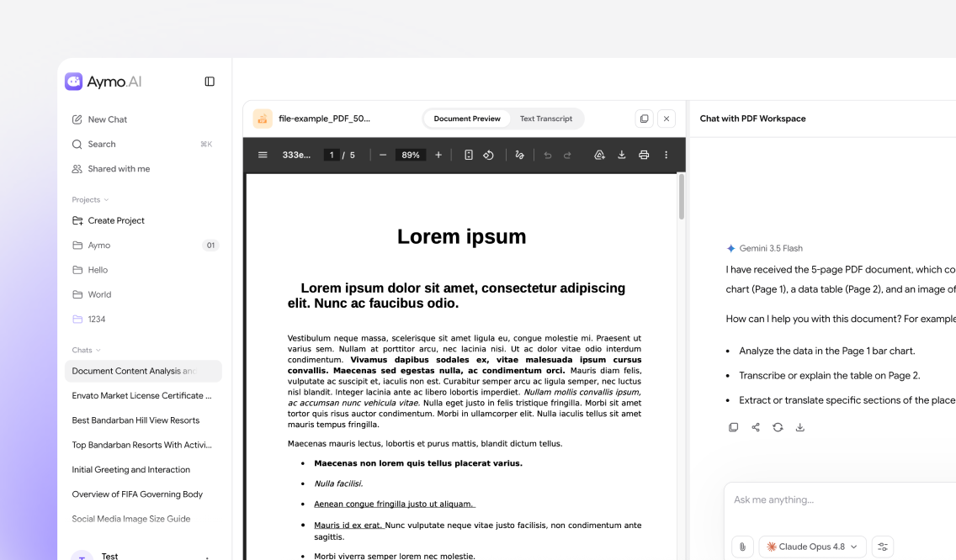This screenshot has height=560, width=956.
Task: Download the Gemini response
Action: click(x=800, y=427)
